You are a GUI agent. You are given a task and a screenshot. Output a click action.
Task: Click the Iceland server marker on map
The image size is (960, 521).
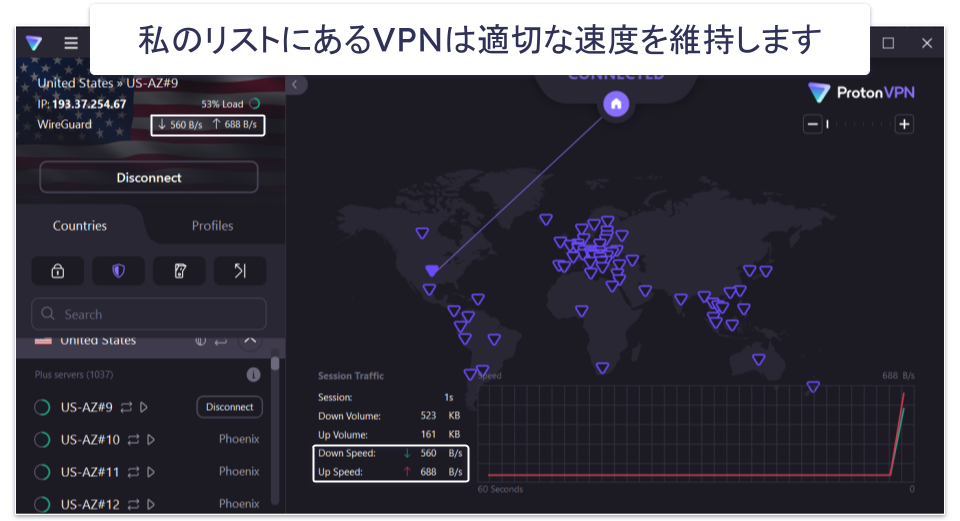pos(546,219)
